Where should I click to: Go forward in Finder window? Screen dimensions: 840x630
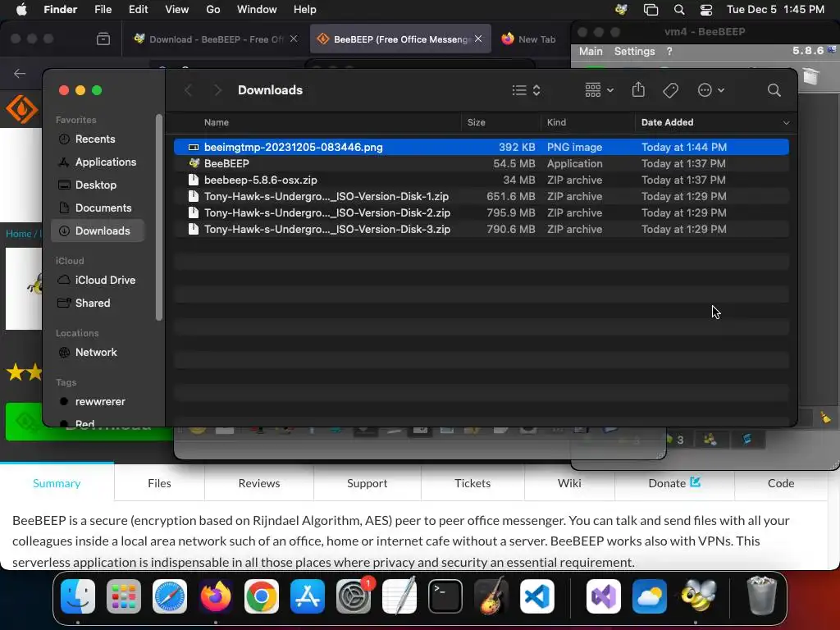pyautogui.click(x=217, y=90)
